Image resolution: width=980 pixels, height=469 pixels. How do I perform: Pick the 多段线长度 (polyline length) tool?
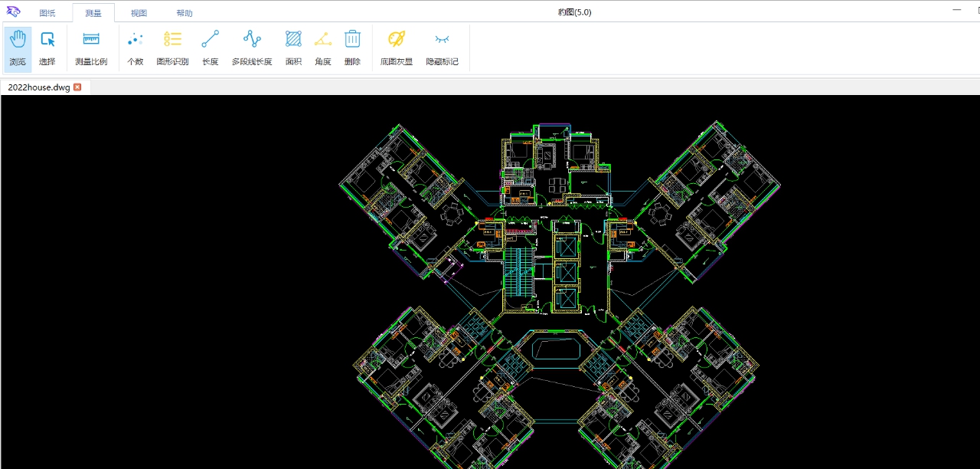pos(252,48)
